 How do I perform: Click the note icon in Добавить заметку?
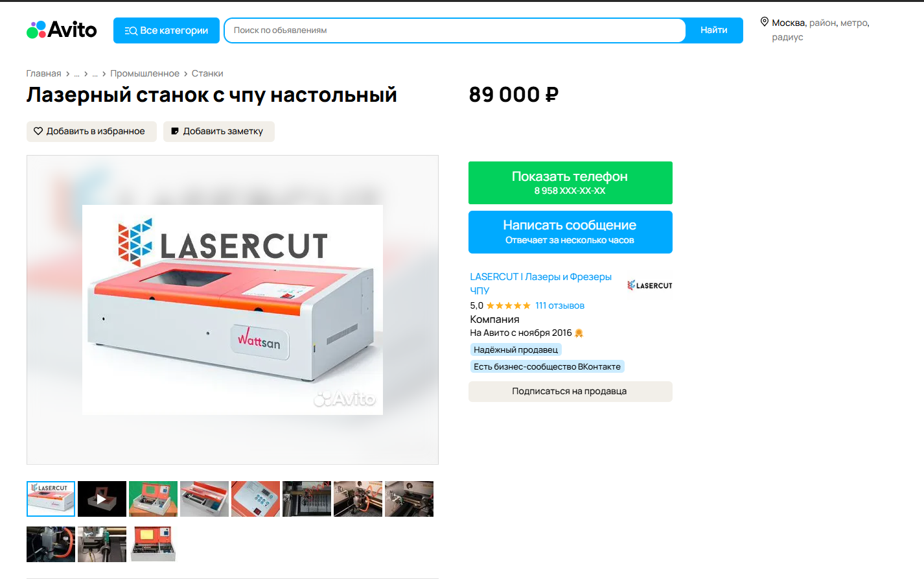click(x=175, y=131)
